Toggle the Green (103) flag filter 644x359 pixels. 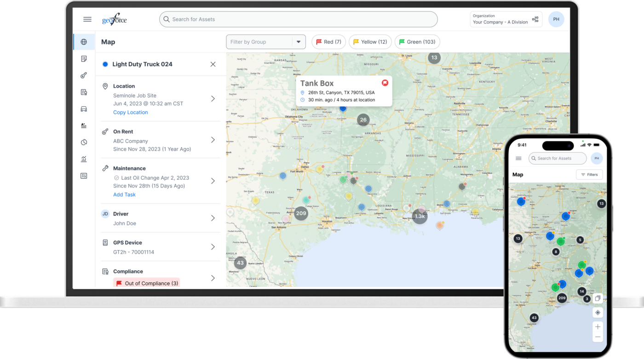[417, 42]
